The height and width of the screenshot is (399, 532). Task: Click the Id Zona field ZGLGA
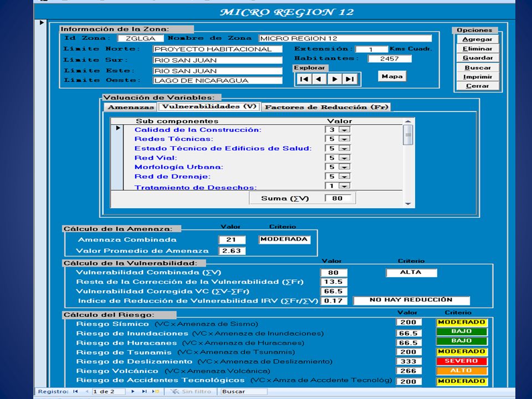click(140, 38)
